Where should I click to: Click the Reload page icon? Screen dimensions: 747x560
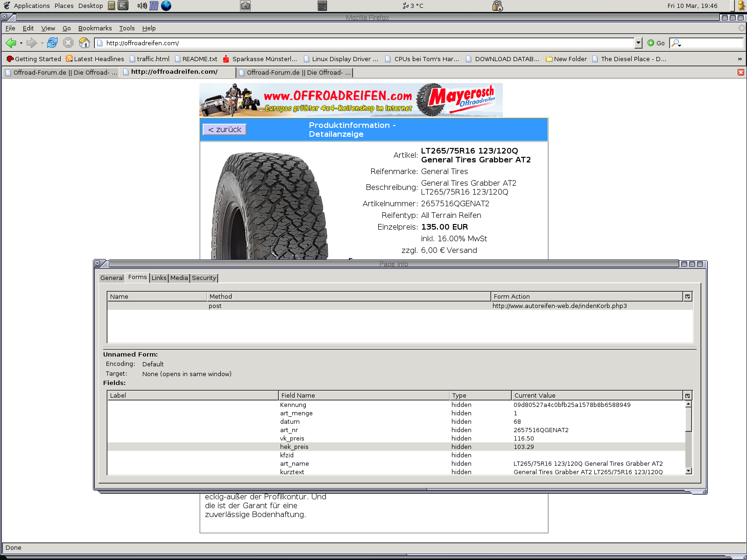52,43
